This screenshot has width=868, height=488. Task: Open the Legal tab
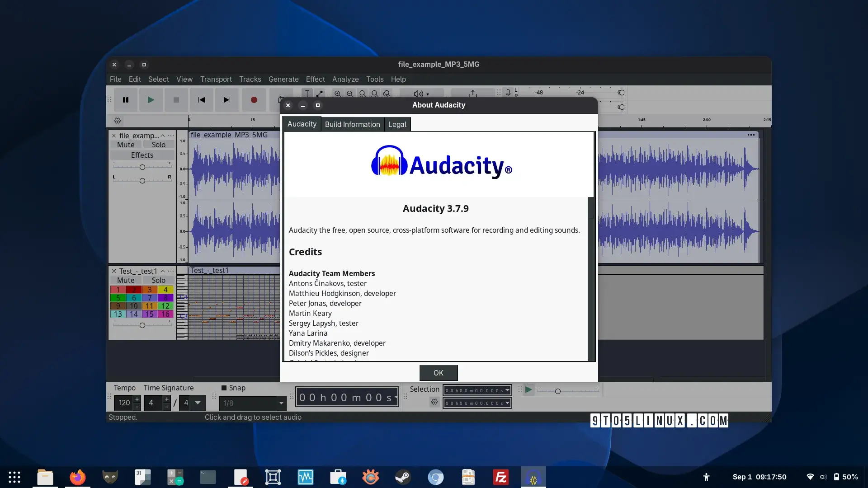[397, 124]
